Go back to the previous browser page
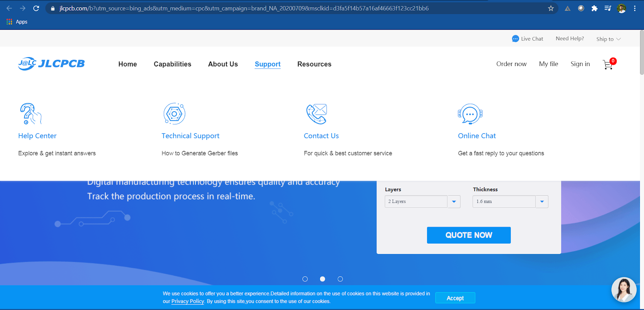Image resolution: width=644 pixels, height=310 pixels. tap(9, 8)
